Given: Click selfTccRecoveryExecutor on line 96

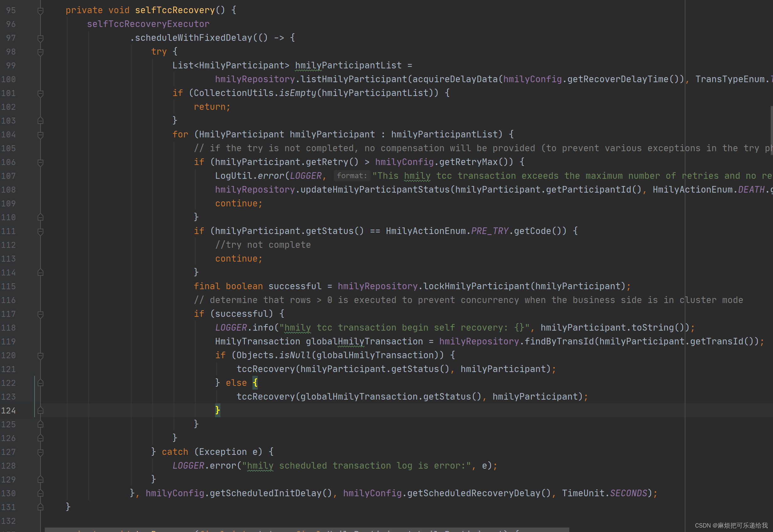Looking at the screenshot, I should pos(148,24).
